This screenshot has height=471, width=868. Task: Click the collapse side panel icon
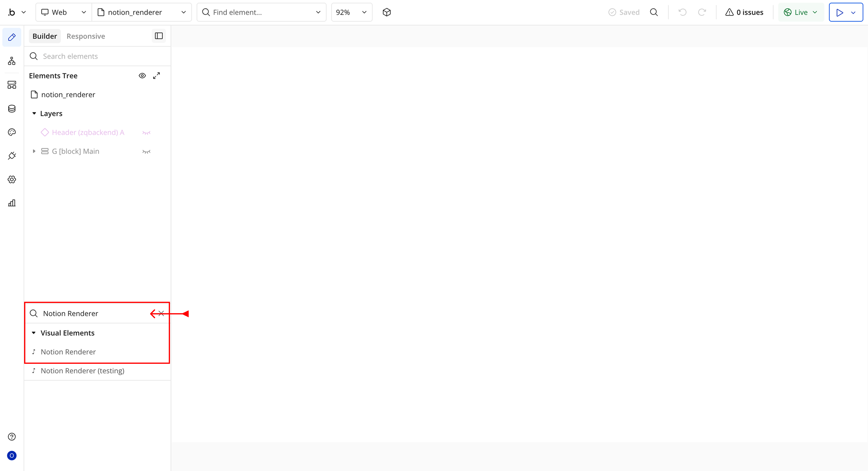pos(159,36)
